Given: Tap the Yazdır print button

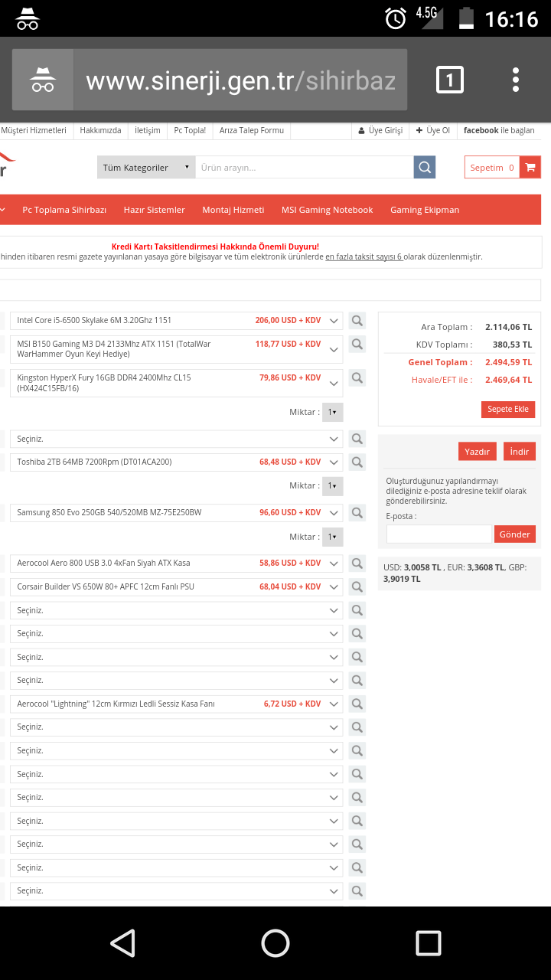Looking at the screenshot, I should pos(477,451).
